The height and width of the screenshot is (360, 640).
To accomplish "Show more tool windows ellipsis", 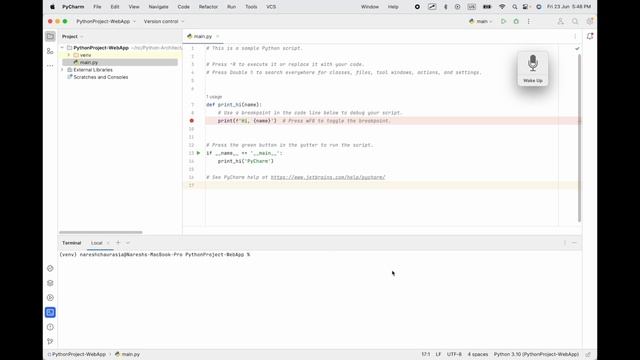I will pos(50,66).
